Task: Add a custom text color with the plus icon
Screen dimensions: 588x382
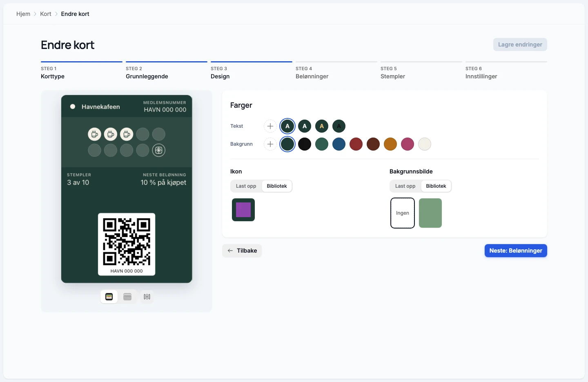Action: pyautogui.click(x=270, y=126)
